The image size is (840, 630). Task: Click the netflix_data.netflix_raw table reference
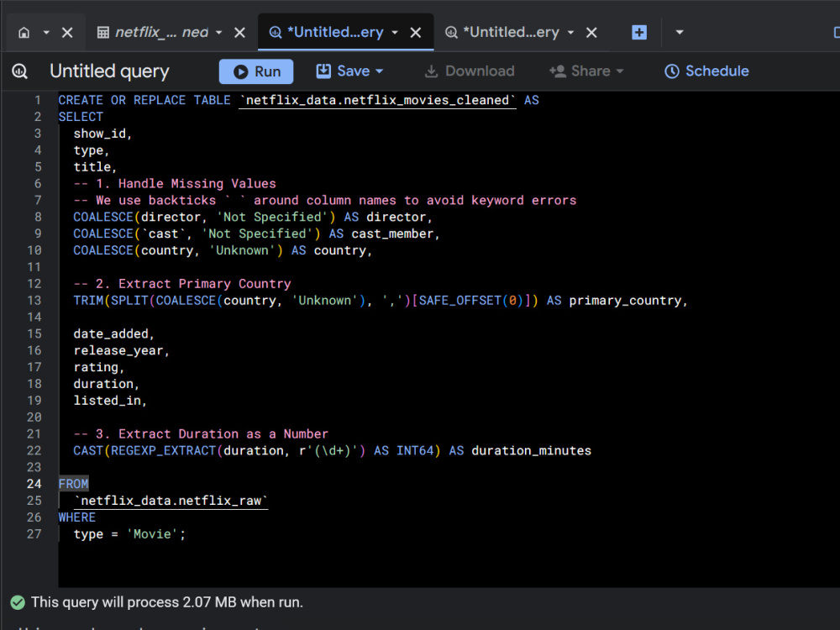(x=171, y=501)
